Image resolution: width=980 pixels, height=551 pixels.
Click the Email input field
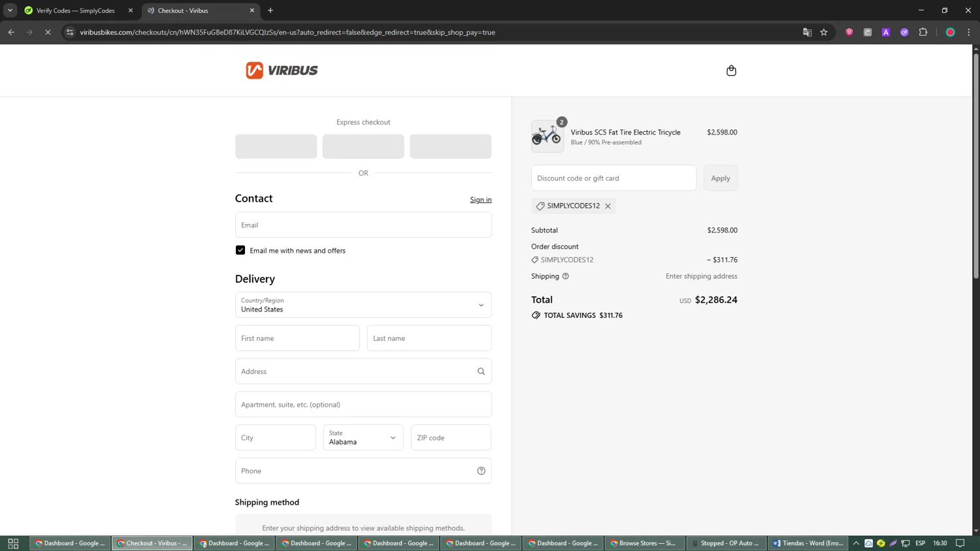pyautogui.click(x=363, y=225)
